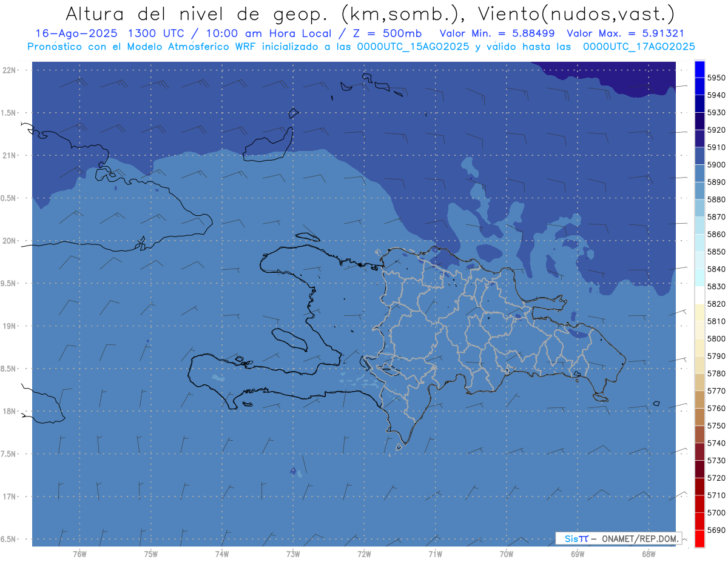The width and height of the screenshot is (728, 562).
Task: Click the 69W longitude axis label
Action: [578, 554]
